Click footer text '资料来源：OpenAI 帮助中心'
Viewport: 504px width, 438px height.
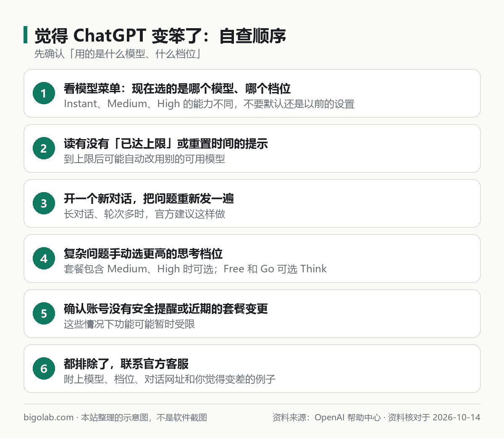326,417
